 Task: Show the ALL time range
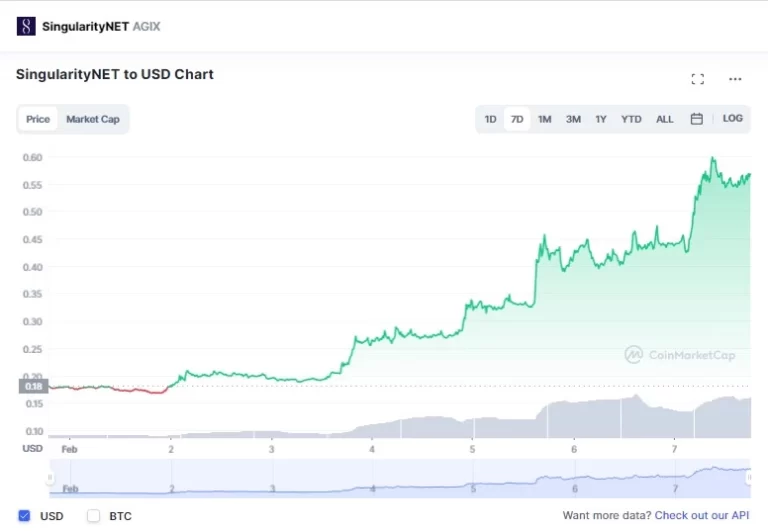pyautogui.click(x=665, y=119)
